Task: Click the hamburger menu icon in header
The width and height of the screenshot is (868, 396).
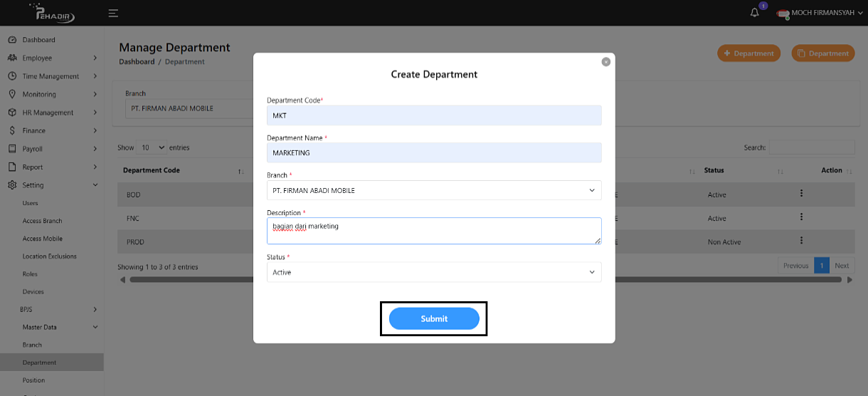Action: (x=113, y=14)
